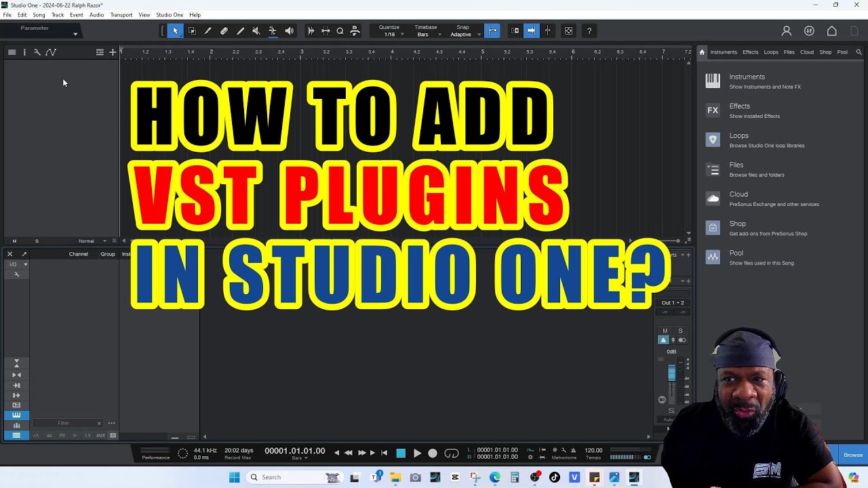Switch to Loops tab in browser
The width and height of the screenshot is (868, 488).
point(771,52)
